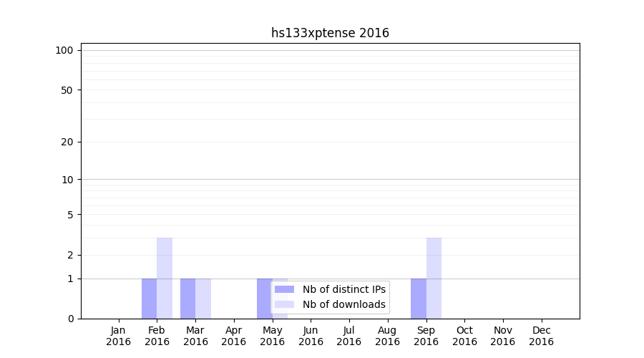The image size is (644, 358).
Task: Pick the Sep 2016 distinct IPs bar
Action: (418, 299)
